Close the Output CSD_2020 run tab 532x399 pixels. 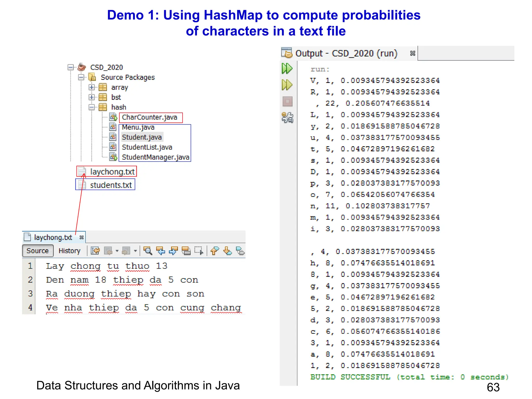(x=413, y=54)
